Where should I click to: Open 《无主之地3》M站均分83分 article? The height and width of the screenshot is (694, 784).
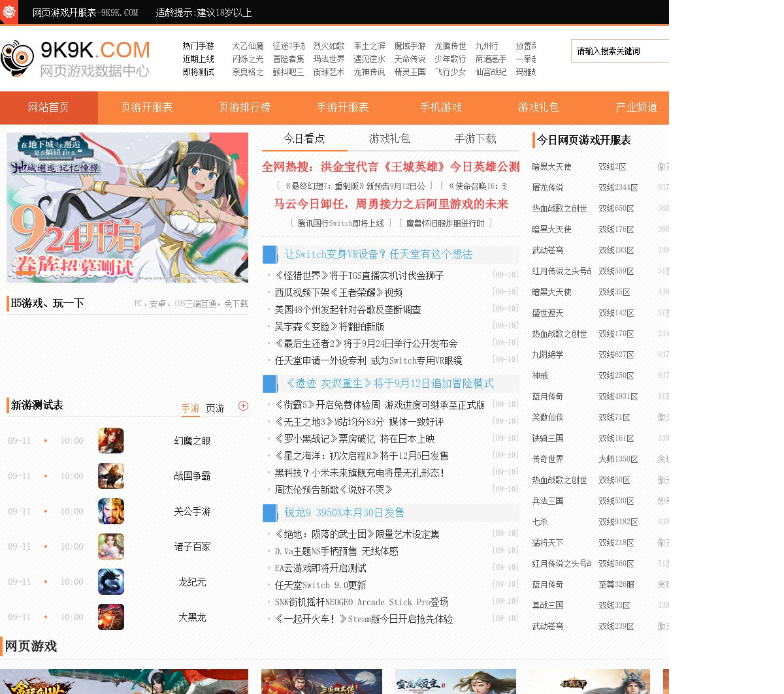click(x=359, y=422)
